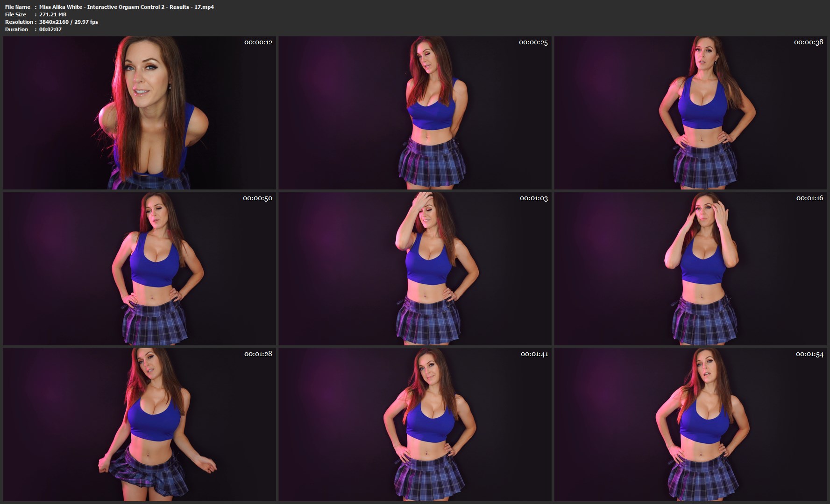
Task: Select the 00:00:38 timestamp label
Action: [x=809, y=42]
